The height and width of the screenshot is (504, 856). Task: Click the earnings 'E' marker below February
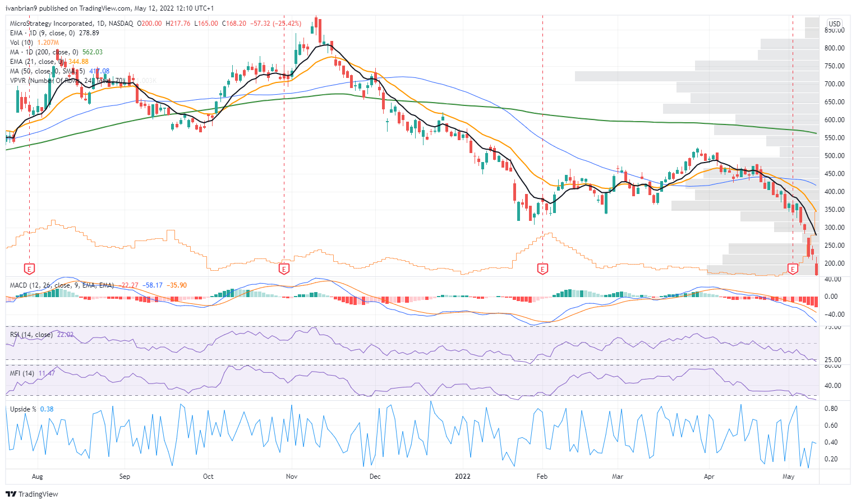coord(542,269)
